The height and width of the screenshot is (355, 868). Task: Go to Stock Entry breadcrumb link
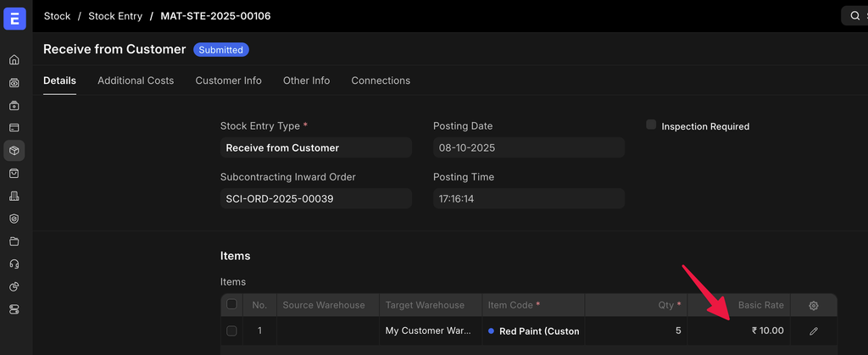coord(115,16)
